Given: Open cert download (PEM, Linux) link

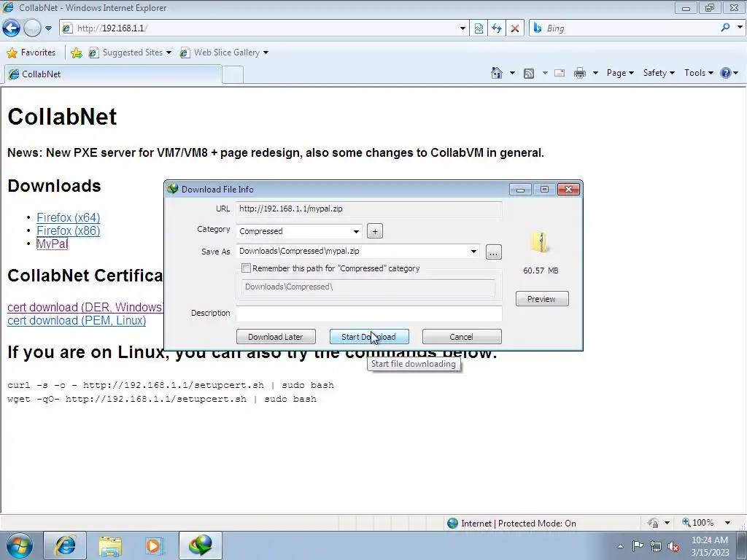Looking at the screenshot, I should coord(77,321).
